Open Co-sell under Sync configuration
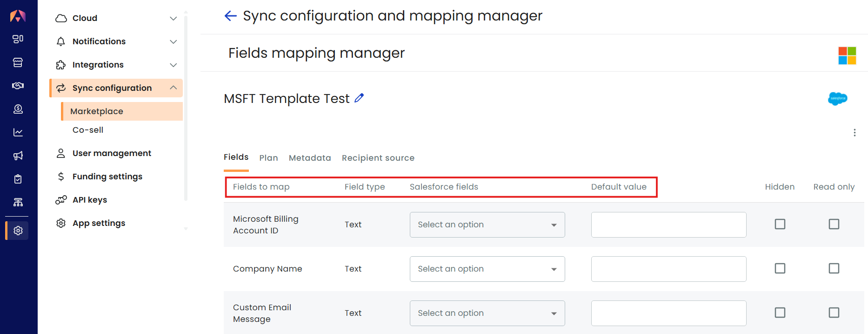 88,130
